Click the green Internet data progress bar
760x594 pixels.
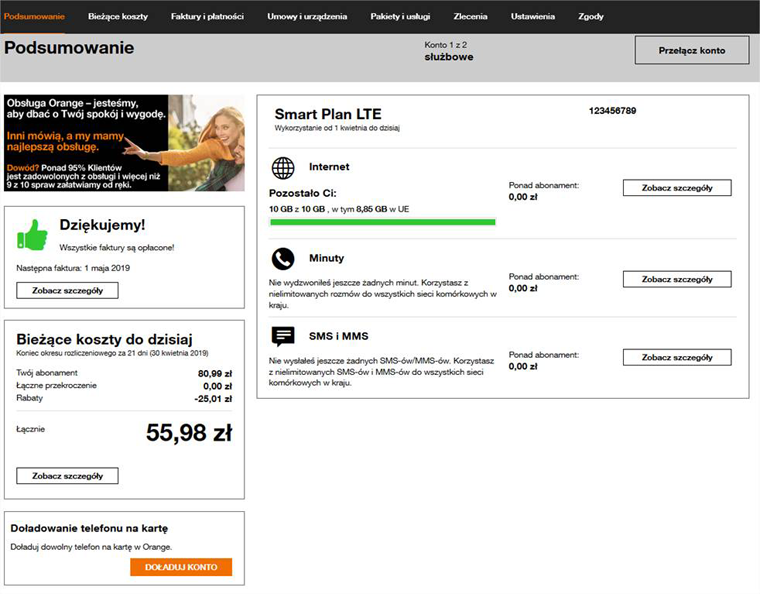coord(382,222)
